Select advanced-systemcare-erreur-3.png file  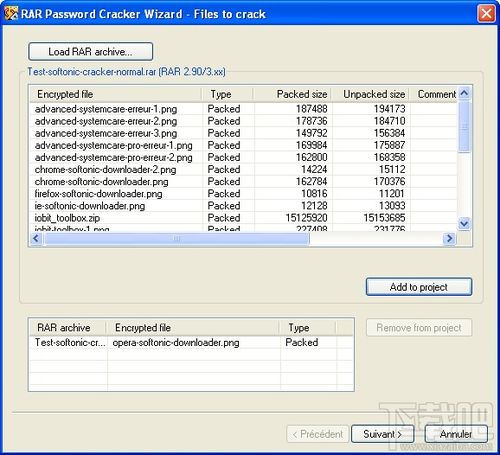point(106,133)
